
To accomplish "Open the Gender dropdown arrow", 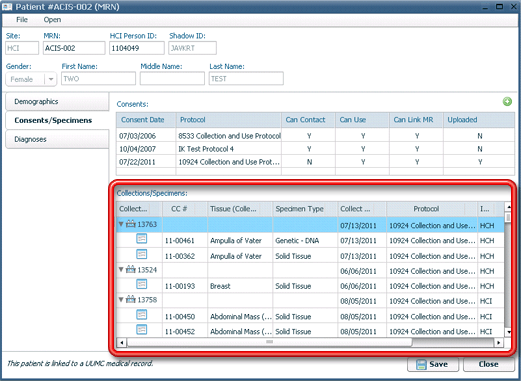I will (51, 79).
